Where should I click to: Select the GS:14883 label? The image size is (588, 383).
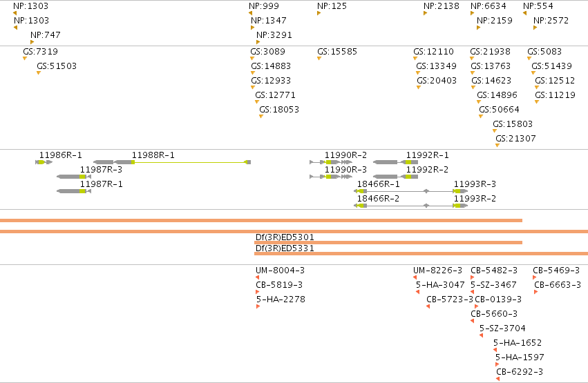271,66
